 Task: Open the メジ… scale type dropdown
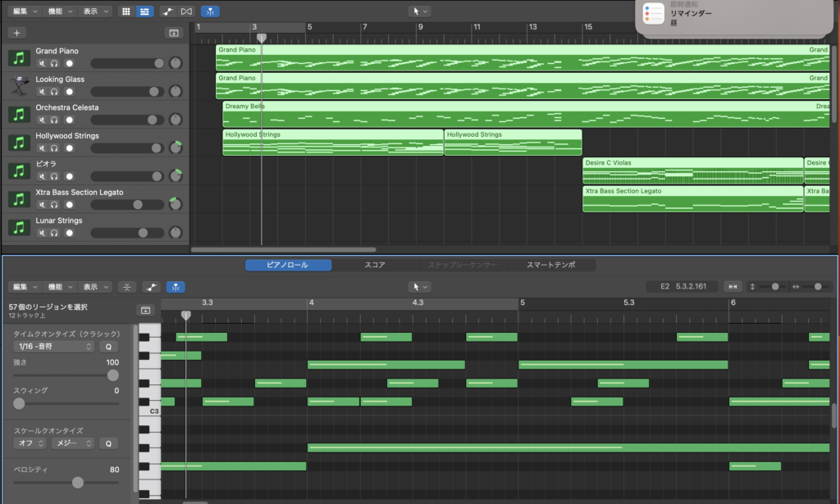click(x=73, y=443)
